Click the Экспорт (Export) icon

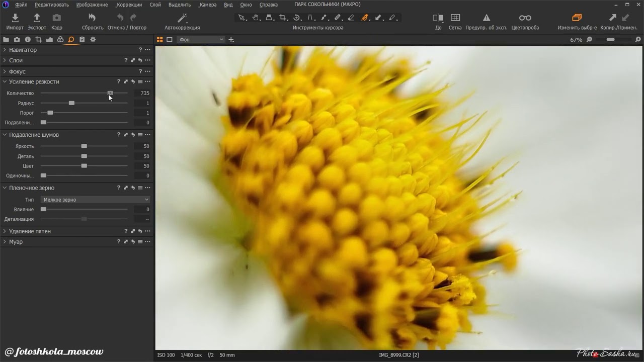click(x=37, y=18)
